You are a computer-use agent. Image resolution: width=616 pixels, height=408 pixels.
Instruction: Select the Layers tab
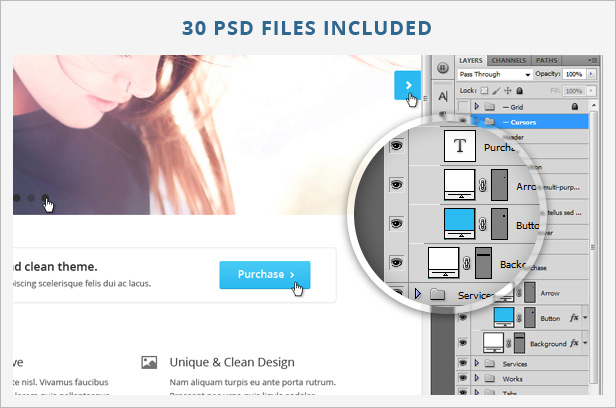click(471, 60)
